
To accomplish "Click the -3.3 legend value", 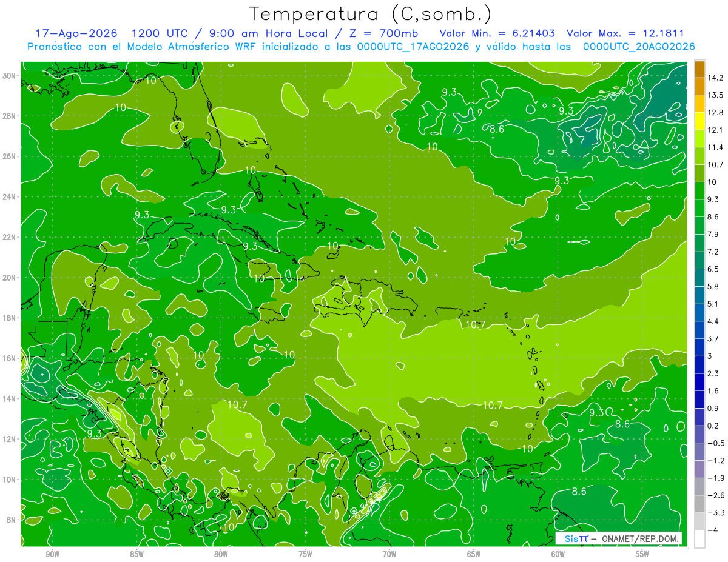I will click(716, 513).
